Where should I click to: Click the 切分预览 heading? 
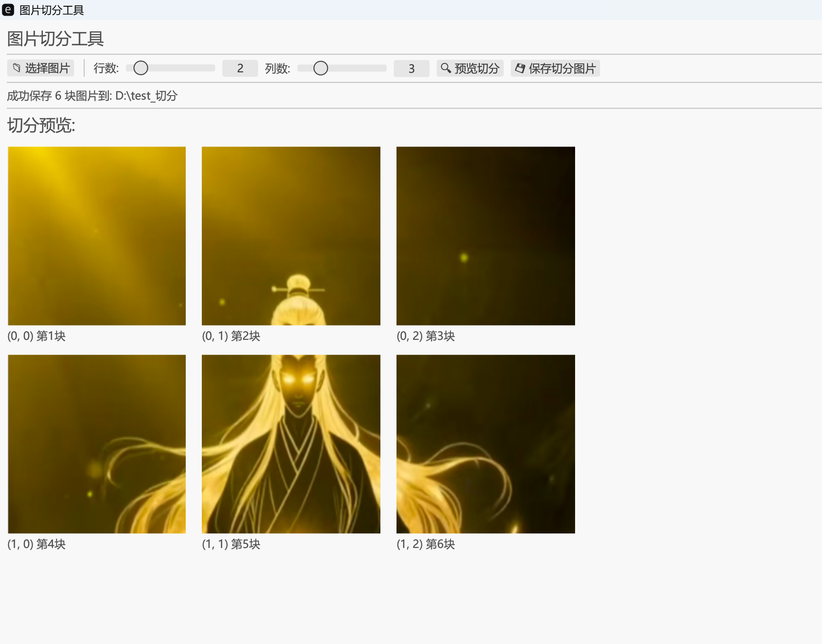point(41,125)
